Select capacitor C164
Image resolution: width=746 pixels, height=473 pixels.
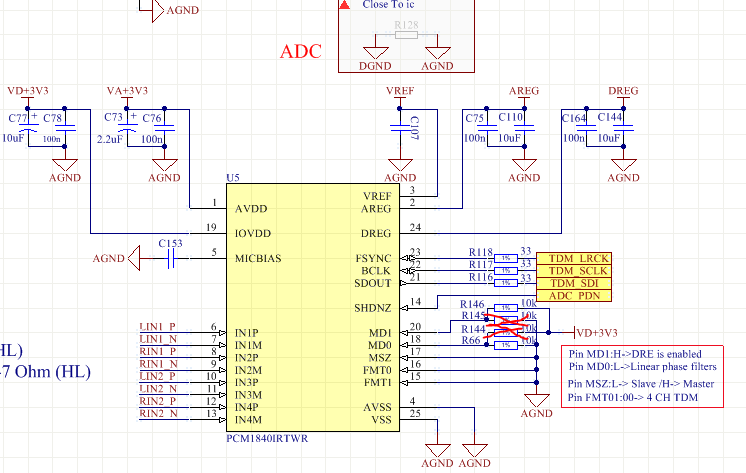586,128
